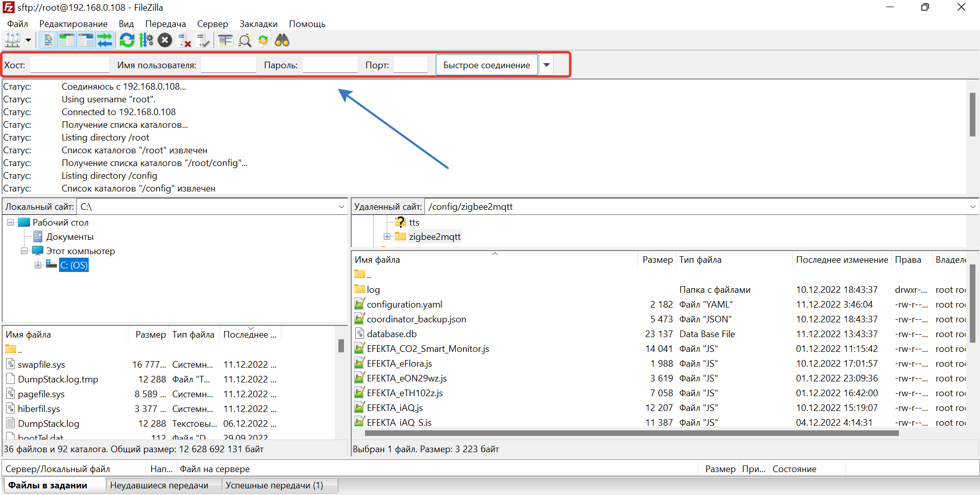The height and width of the screenshot is (495, 980).
Task: Select configuration.yaml file icon
Action: click(359, 304)
